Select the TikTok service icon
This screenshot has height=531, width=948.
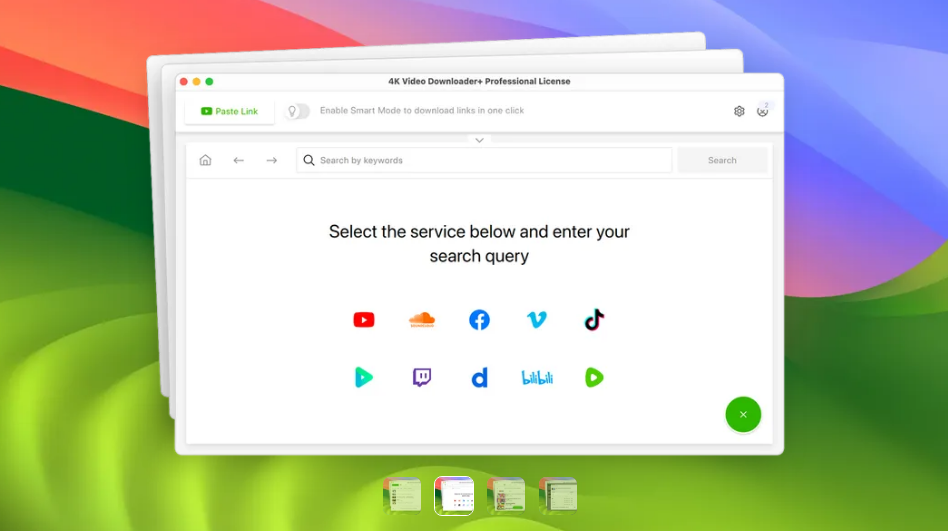tap(594, 319)
